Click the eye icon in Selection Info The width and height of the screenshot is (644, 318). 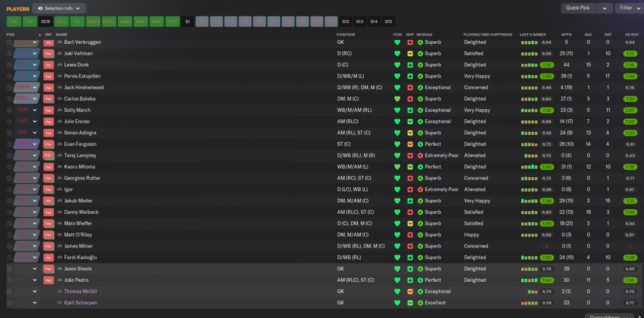[40, 9]
